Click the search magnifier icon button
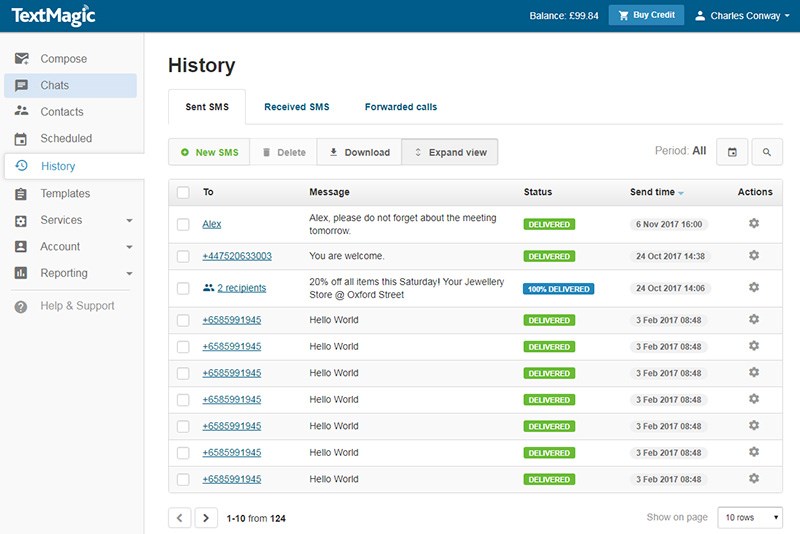The width and height of the screenshot is (800, 534). [766, 152]
